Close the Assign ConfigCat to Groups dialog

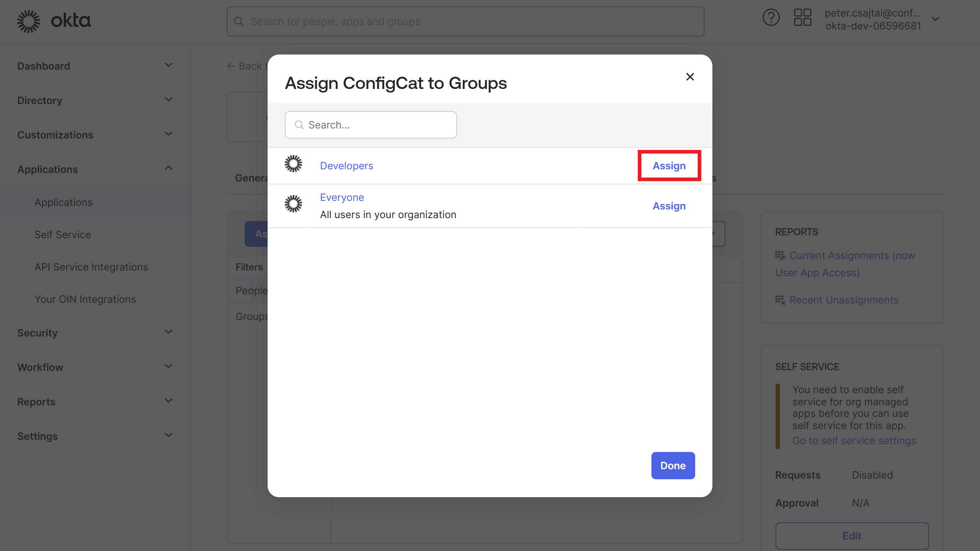tap(690, 76)
